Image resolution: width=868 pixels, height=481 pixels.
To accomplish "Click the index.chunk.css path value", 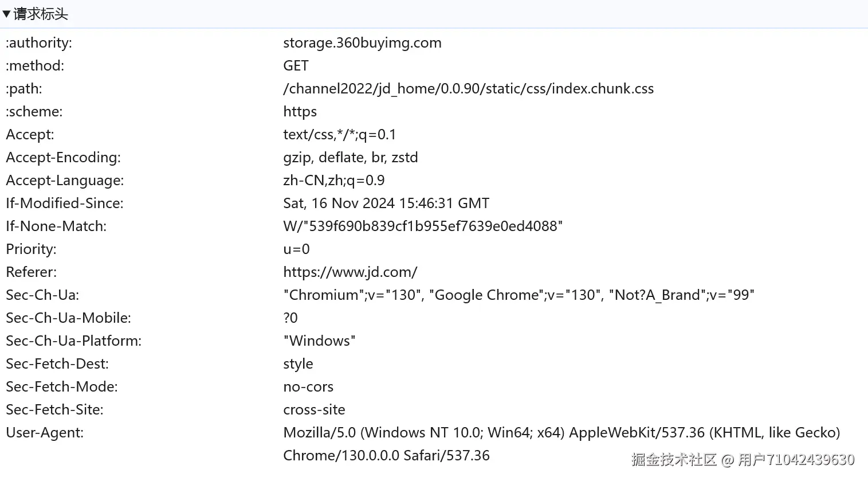I will point(468,89).
